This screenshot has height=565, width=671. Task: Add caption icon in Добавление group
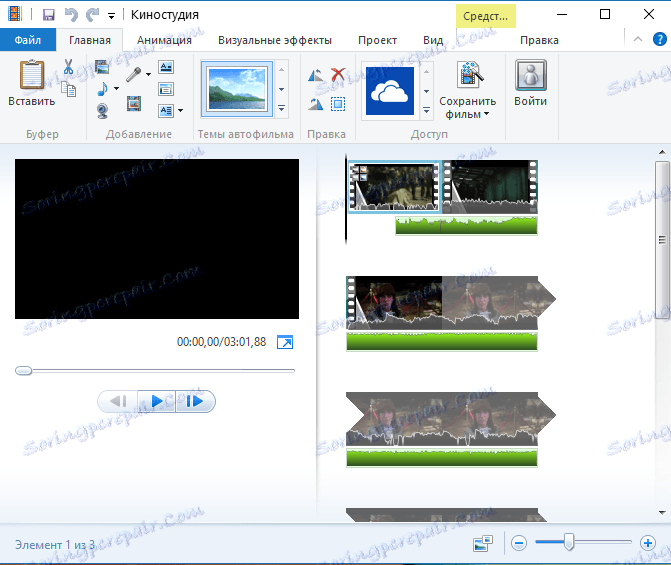tap(166, 89)
